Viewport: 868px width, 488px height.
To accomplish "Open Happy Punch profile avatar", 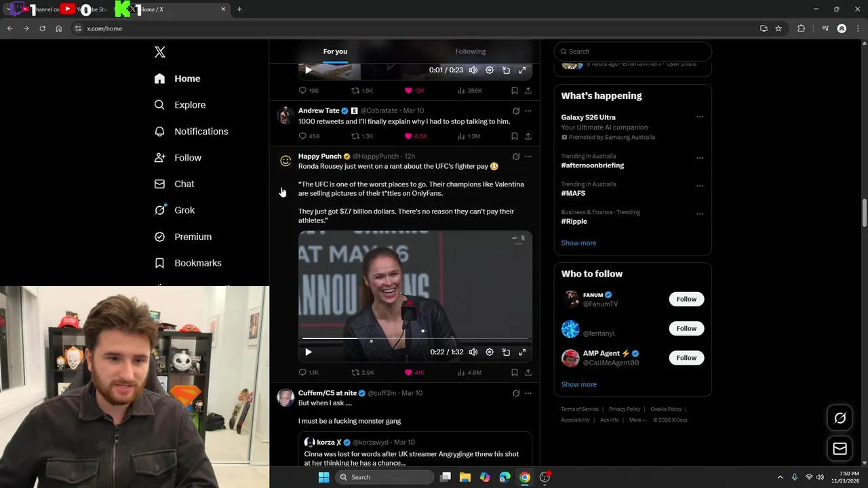I will pos(285,161).
